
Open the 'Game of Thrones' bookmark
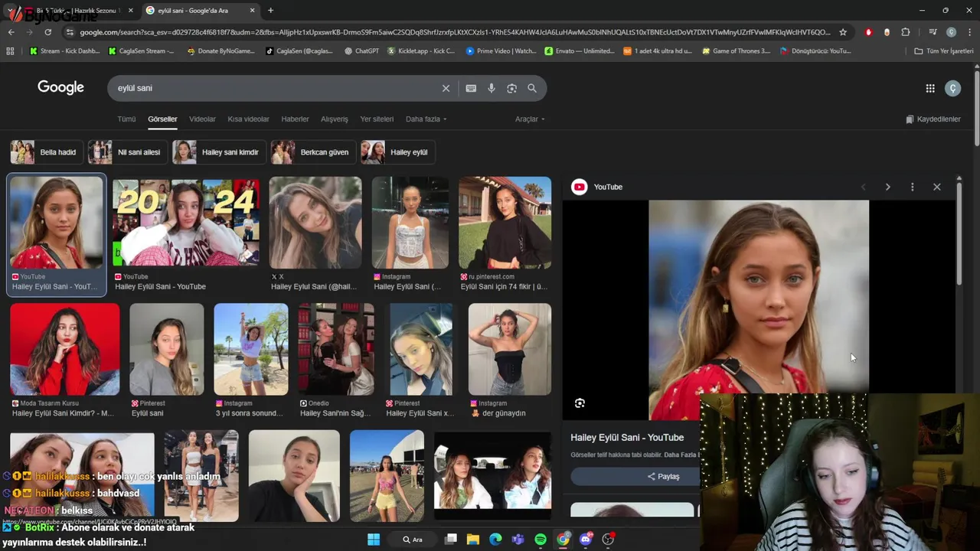click(x=736, y=51)
